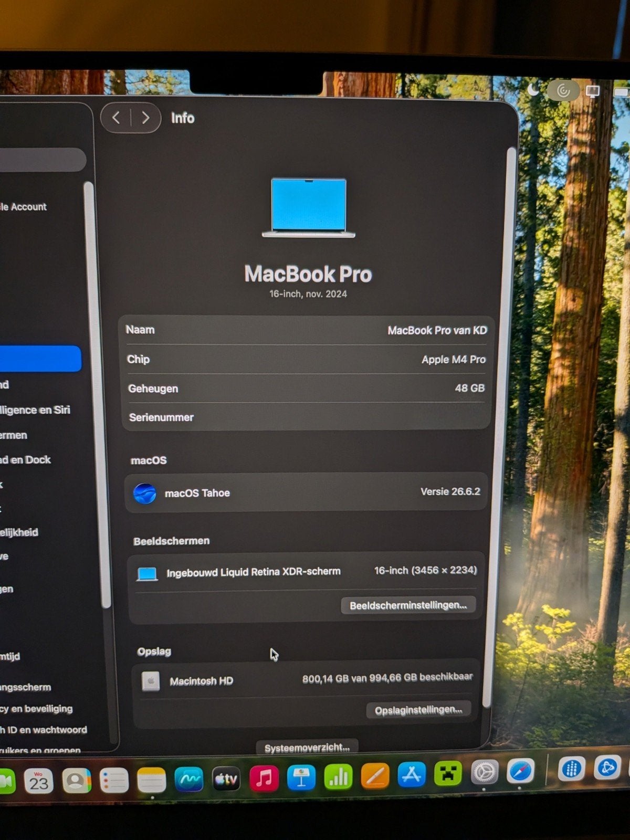The width and height of the screenshot is (630, 840).
Task: Open the Systeemoverzicht… button
Action: (307, 748)
